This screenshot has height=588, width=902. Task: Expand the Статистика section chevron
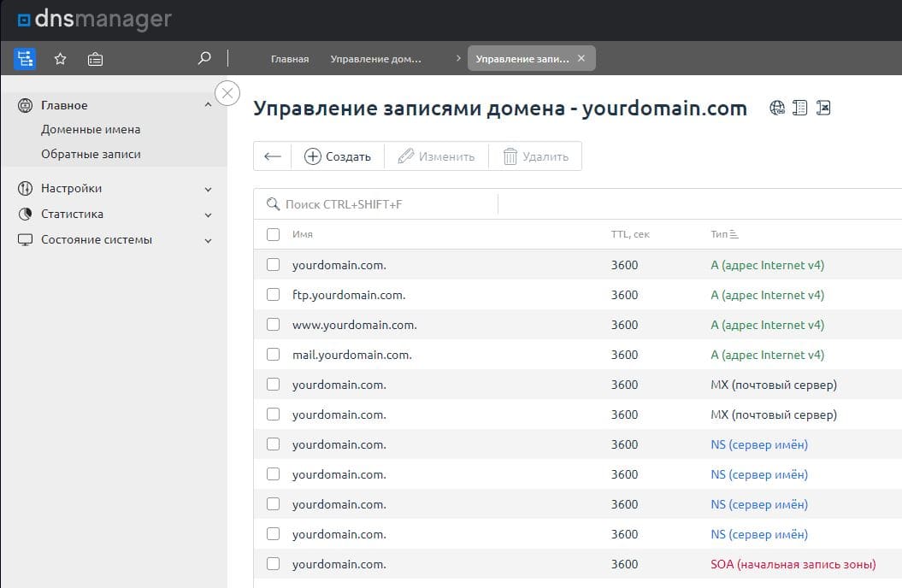(209, 215)
